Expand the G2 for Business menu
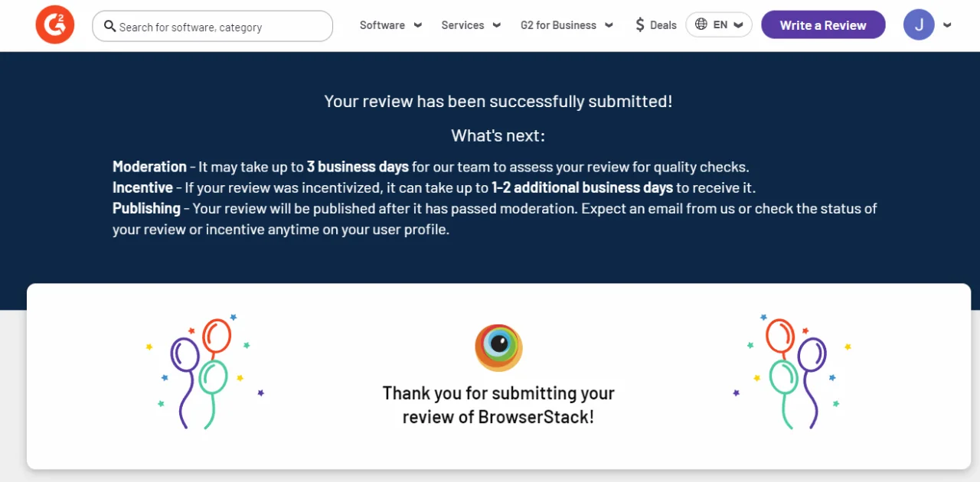 [x=567, y=25]
